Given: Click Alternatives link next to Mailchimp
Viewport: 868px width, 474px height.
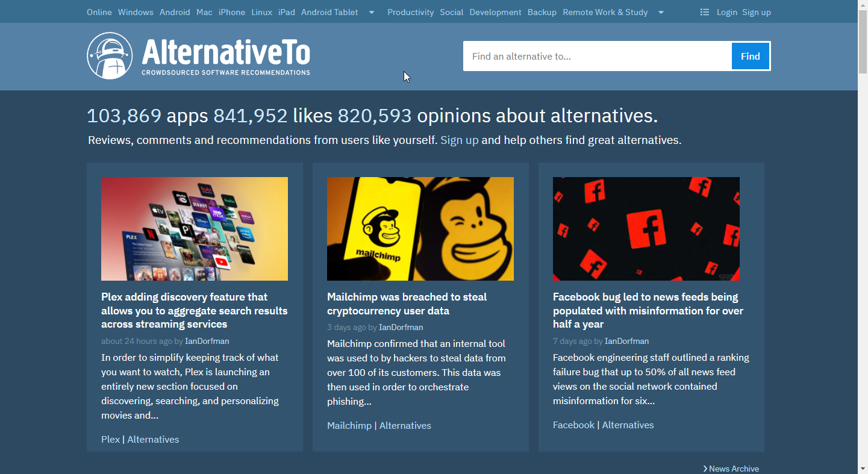Looking at the screenshot, I should pyautogui.click(x=405, y=426).
